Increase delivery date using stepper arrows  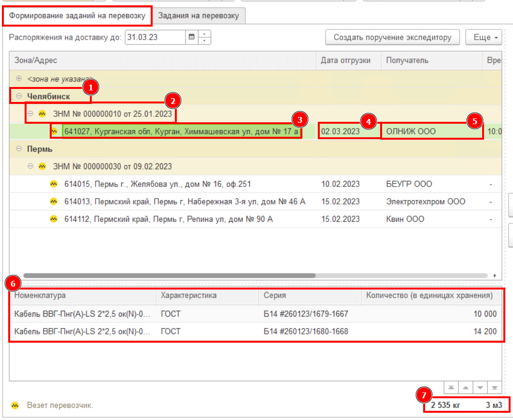(204, 34)
